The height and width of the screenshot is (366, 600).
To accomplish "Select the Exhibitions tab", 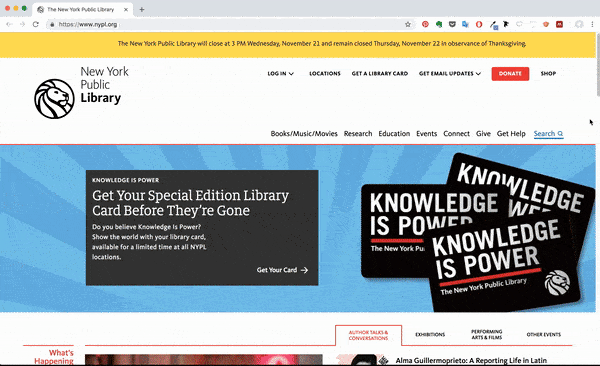I will 430,335.
